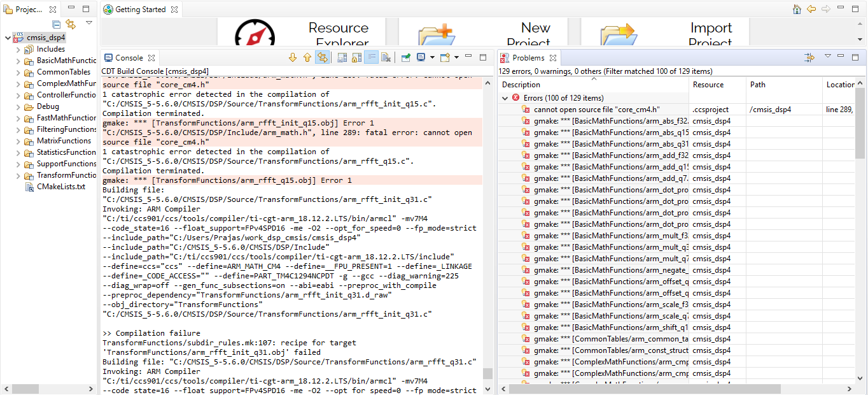Click the Problems tab icon

click(505, 58)
